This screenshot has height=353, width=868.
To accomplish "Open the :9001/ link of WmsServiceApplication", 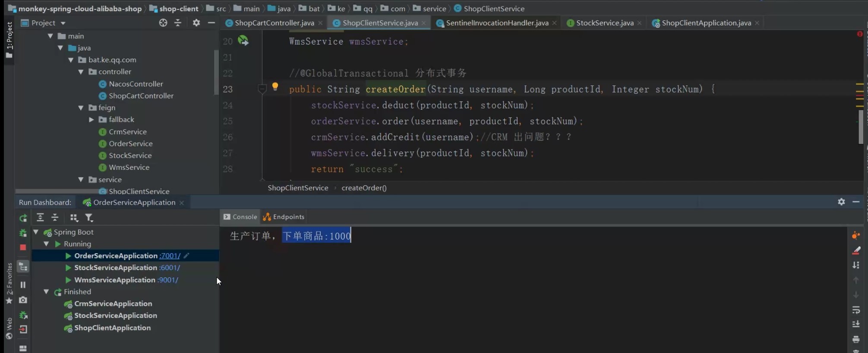I will 167,280.
